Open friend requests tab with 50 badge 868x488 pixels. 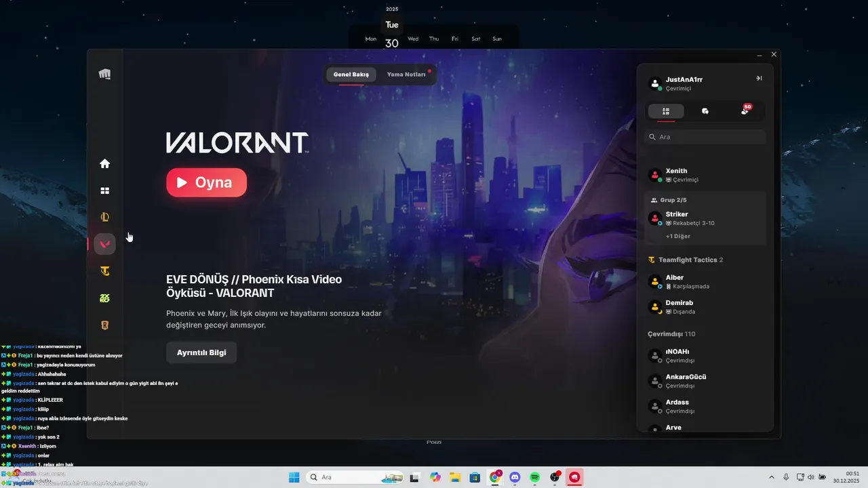pyautogui.click(x=745, y=110)
